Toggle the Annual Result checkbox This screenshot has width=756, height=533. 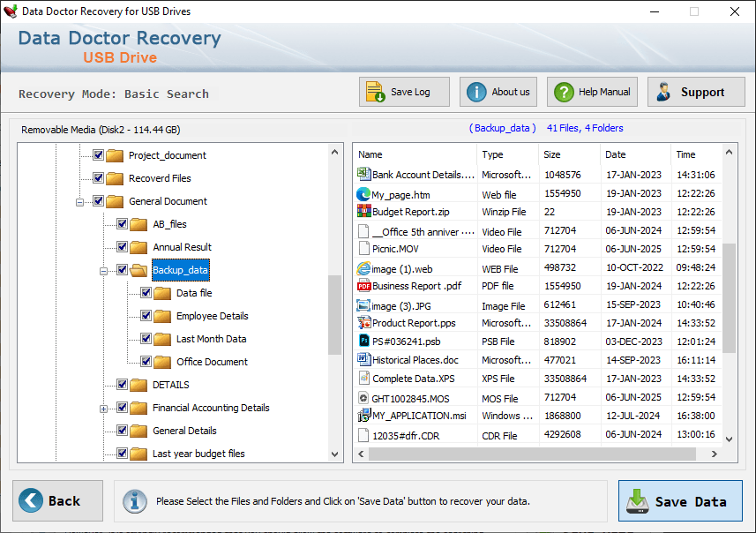[122, 246]
